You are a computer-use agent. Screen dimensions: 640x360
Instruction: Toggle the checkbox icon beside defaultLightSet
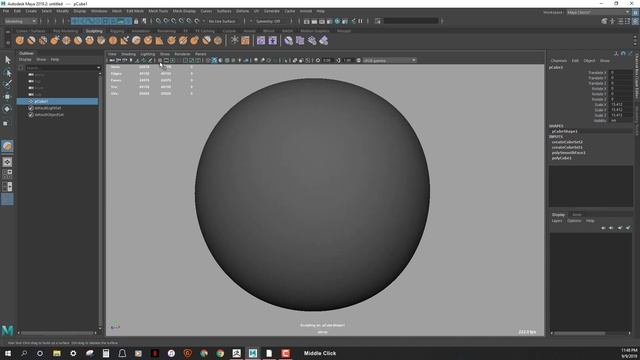[x=31, y=108]
